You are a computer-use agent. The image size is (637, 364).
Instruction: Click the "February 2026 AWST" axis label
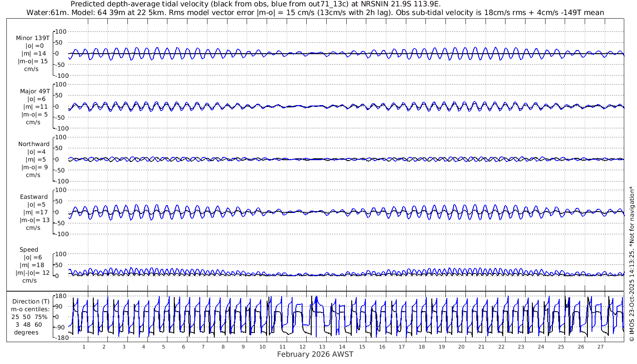[x=315, y=354]
